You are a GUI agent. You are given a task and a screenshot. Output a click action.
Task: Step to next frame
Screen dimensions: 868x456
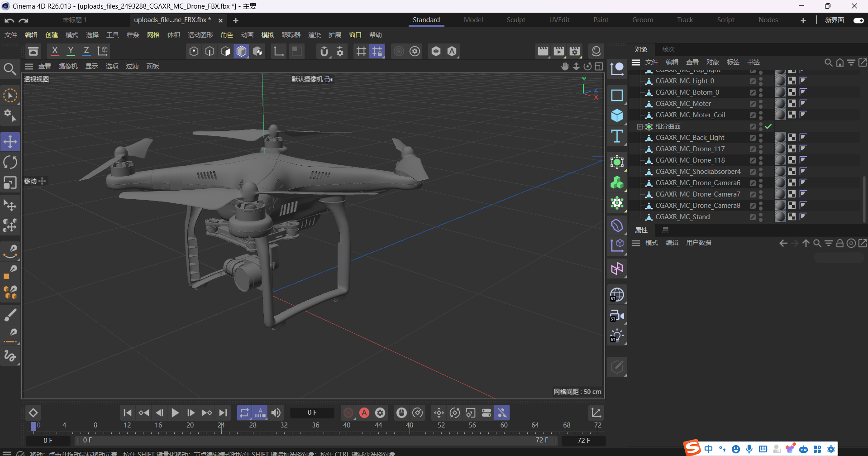[x=191, y=413]
